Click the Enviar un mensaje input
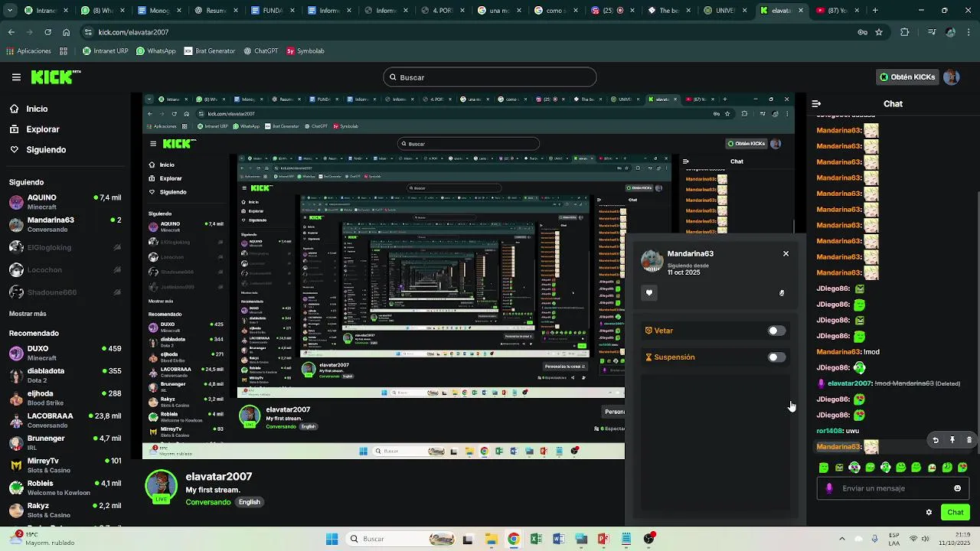Screen dimensions: 980x551 click(893, 488)
